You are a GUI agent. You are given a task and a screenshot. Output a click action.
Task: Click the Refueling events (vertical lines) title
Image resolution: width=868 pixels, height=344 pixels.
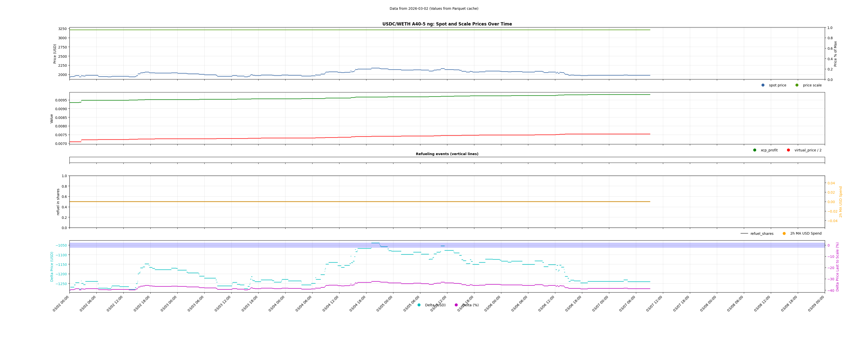tap(447, 154)
